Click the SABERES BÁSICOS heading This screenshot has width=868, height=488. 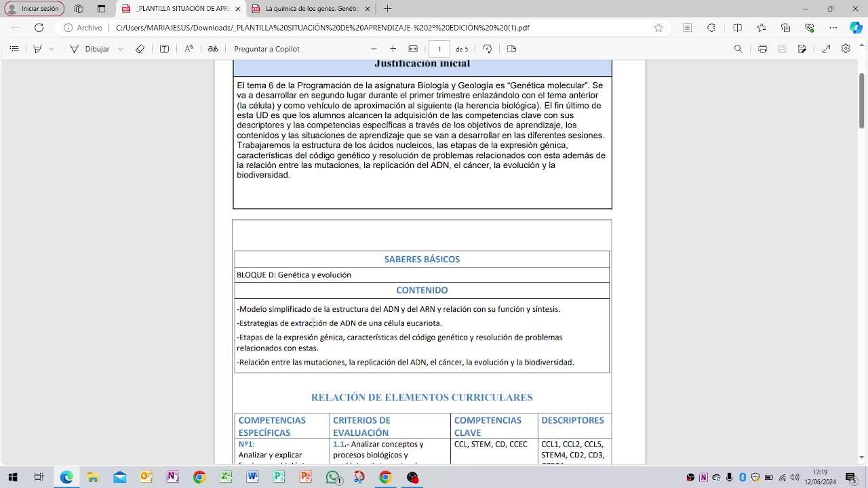pos(422,259)
